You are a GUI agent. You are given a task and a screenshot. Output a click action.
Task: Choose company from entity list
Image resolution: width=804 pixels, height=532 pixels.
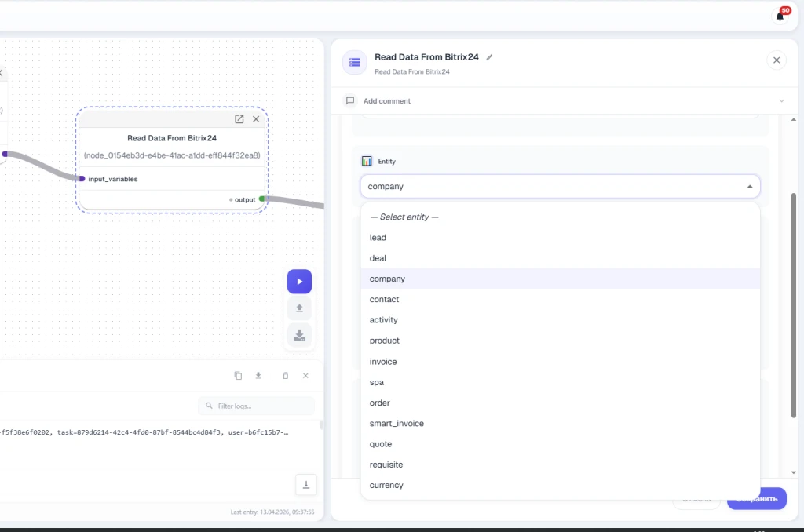560,279
